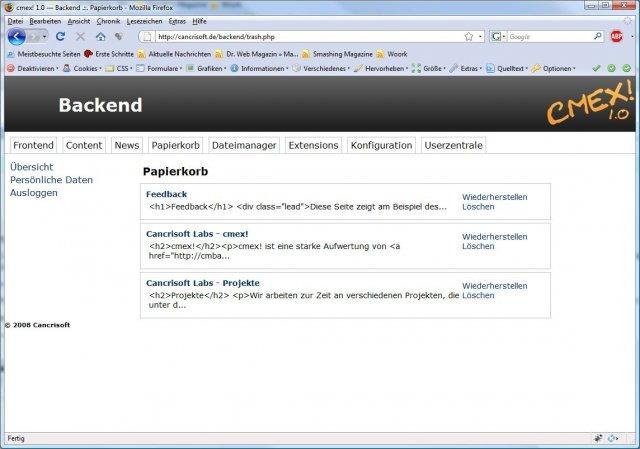Screen dimensions: 640x449
Task: Click the Adblock Plus ABP icon
Action: point(616,36)
